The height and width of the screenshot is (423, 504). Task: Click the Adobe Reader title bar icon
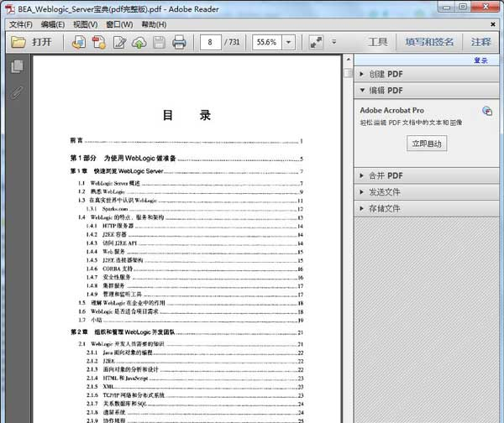tap(10, 9)
